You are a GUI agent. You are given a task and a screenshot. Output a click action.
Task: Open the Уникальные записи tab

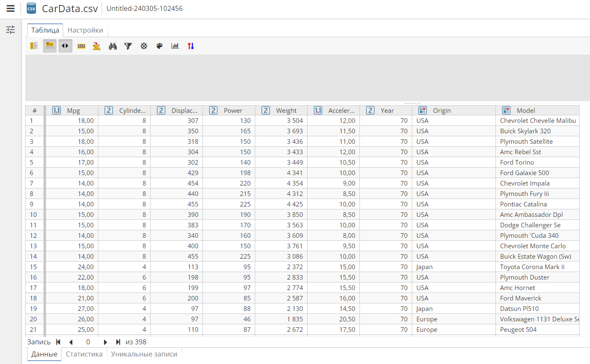[x=144, y=354]
